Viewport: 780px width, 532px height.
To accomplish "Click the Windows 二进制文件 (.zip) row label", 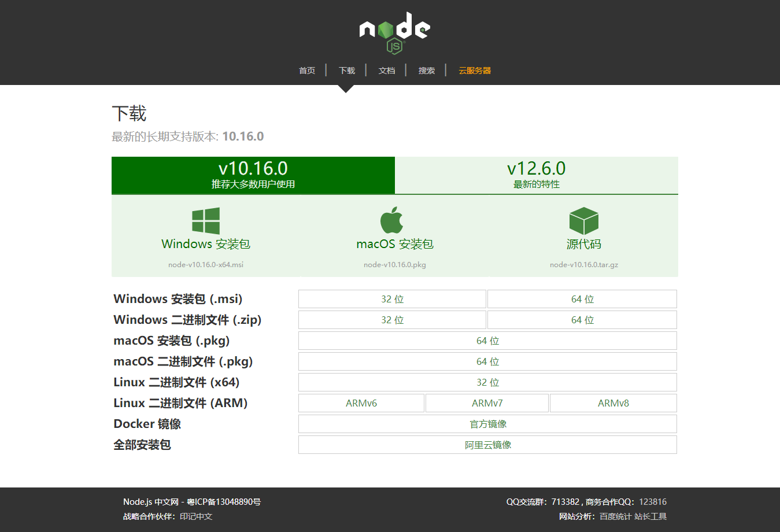I will point(187,320).
